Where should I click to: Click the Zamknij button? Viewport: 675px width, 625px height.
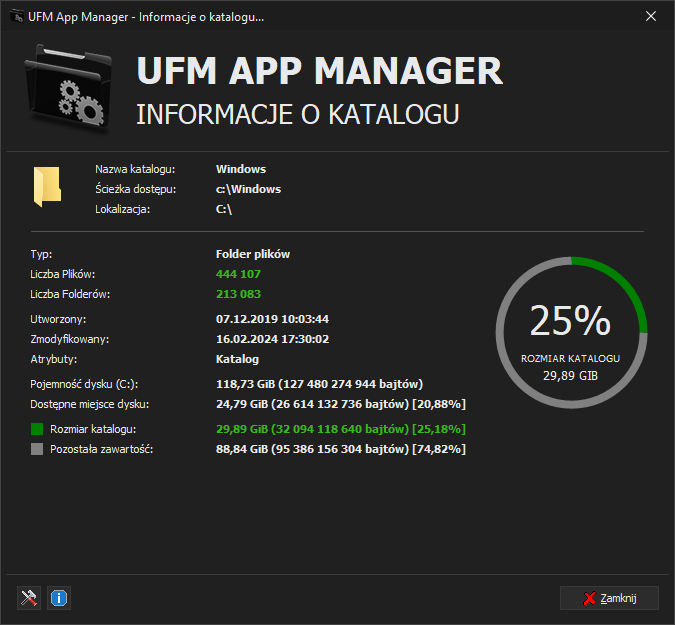(609, 598)
